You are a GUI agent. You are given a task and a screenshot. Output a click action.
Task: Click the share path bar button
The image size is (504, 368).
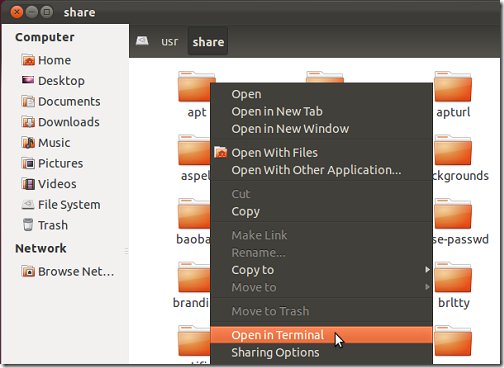208,42
